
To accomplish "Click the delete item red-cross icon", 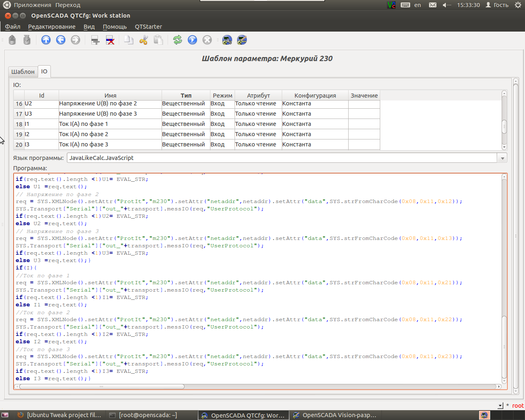I will 110,40.
